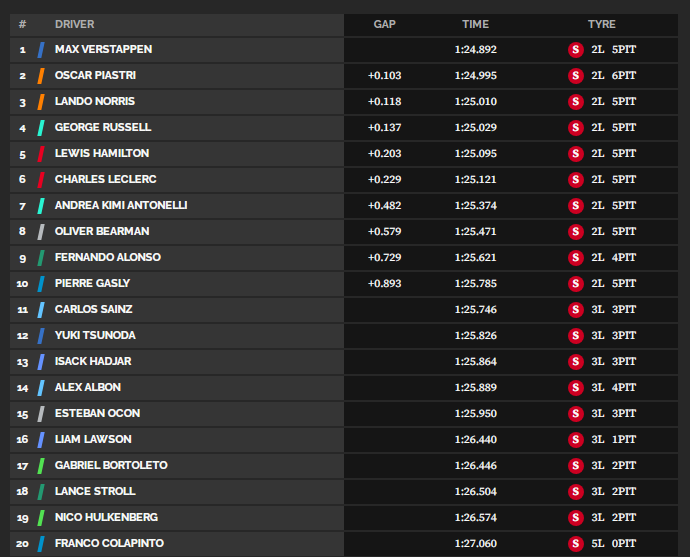Click soft tyre icon in George Russell row
This screenshot has height=557, width=691.
[x=576, y=128]
